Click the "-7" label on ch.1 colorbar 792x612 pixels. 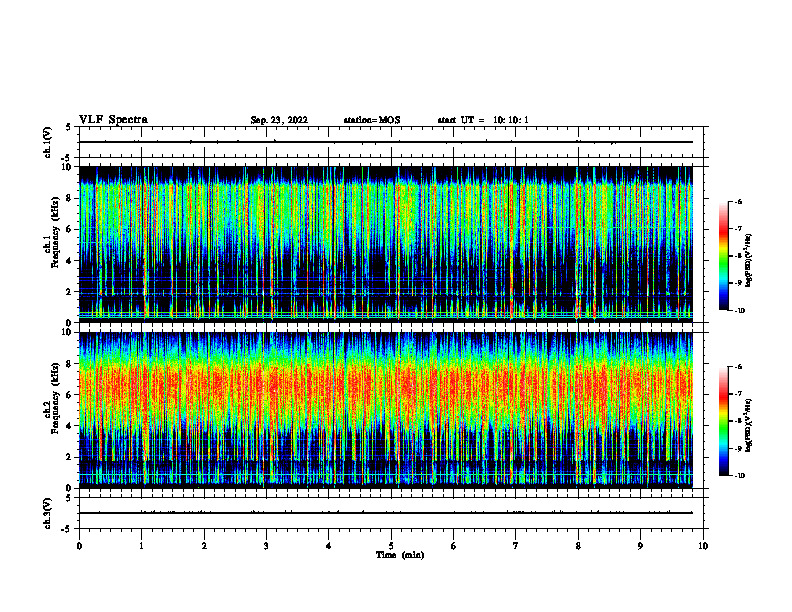click(738, 229)
